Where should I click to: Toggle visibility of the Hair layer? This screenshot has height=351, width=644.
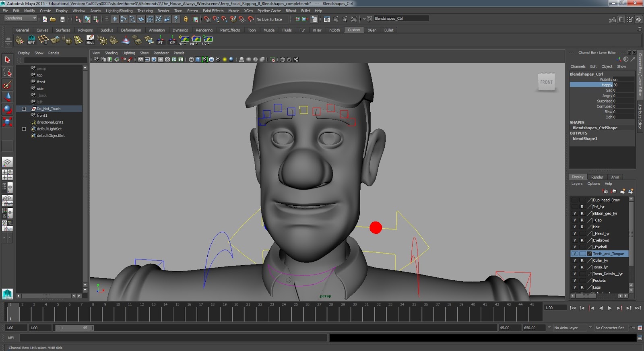[574, 227]
